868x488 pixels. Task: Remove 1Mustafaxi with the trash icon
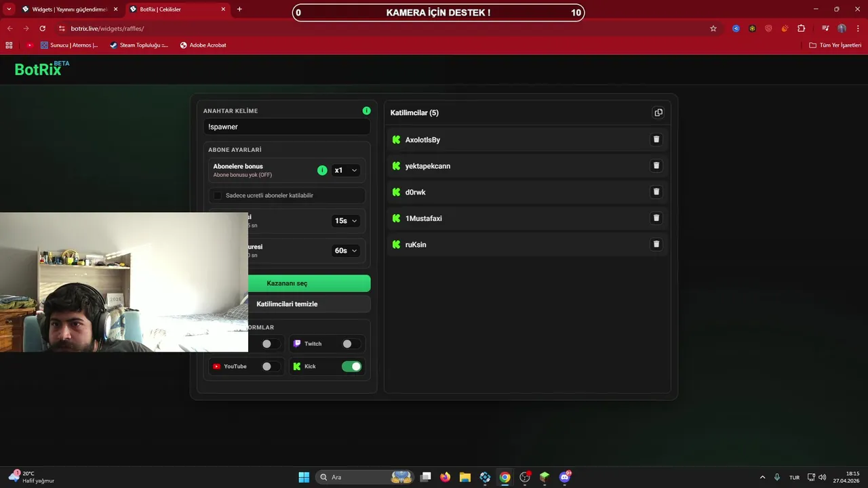(x=656, y=218)
